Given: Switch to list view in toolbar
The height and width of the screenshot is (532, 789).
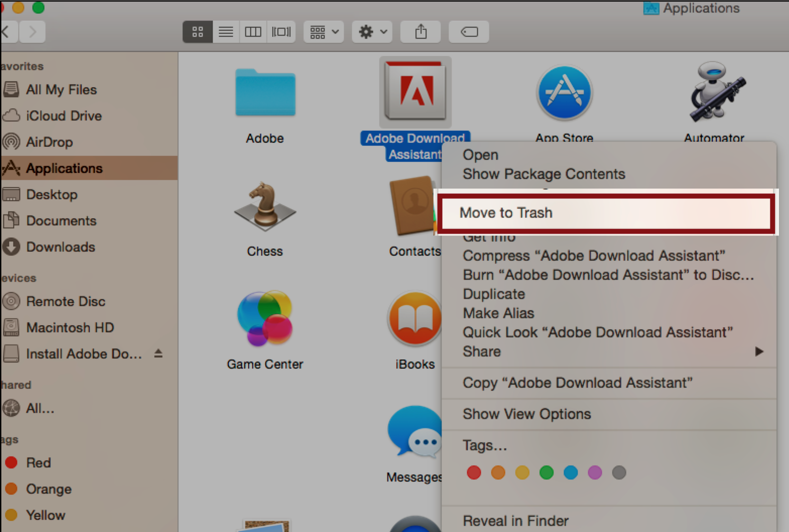Looking at the screenshot, I should click(x=225, y=32).
